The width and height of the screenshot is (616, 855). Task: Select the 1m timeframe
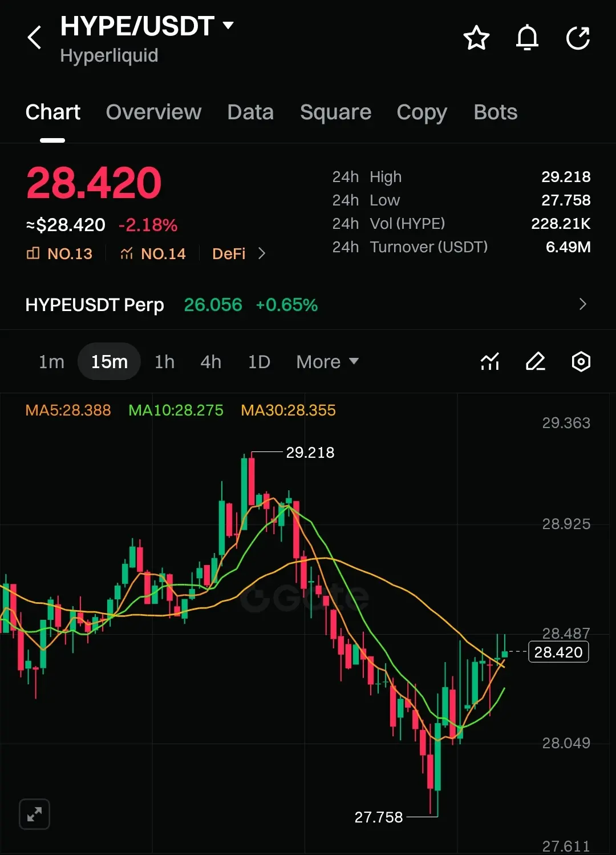(x=51, y=362)
